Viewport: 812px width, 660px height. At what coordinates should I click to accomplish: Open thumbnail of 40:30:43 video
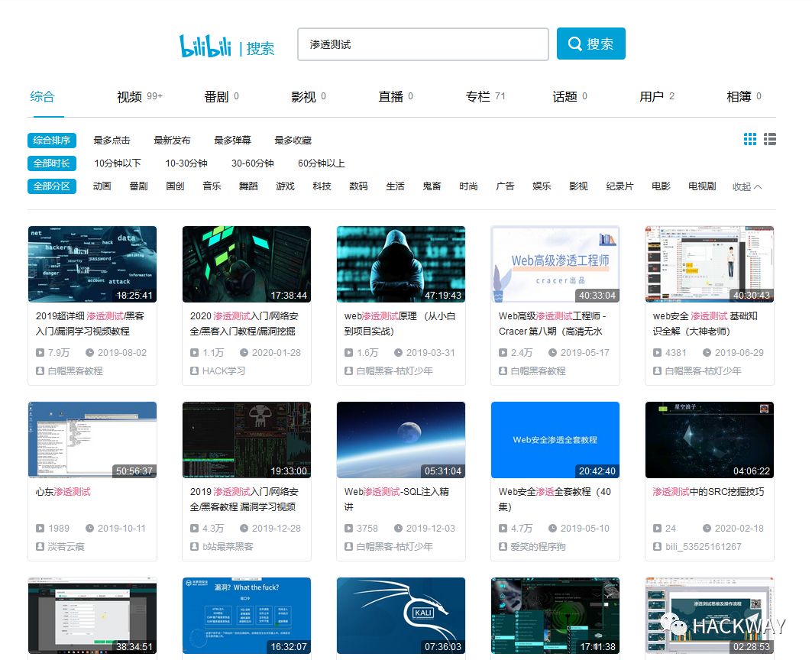click(710, 264)
